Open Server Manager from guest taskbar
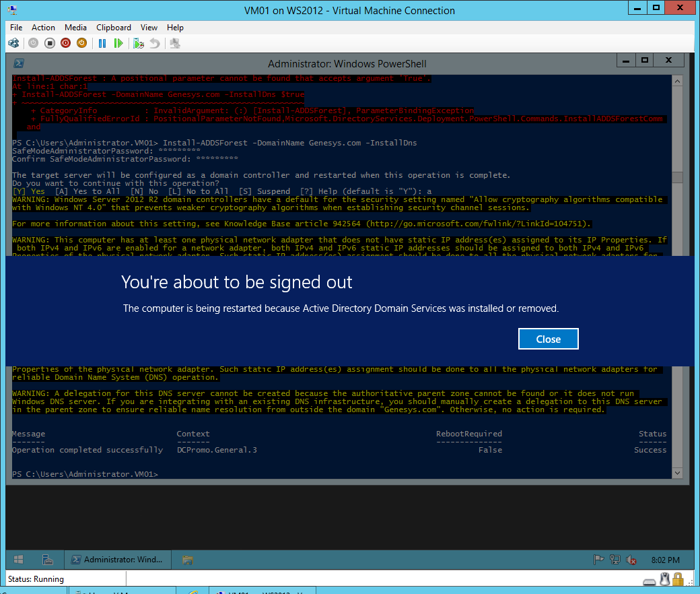This screenshot has width=700, height=594. (48, 560)
